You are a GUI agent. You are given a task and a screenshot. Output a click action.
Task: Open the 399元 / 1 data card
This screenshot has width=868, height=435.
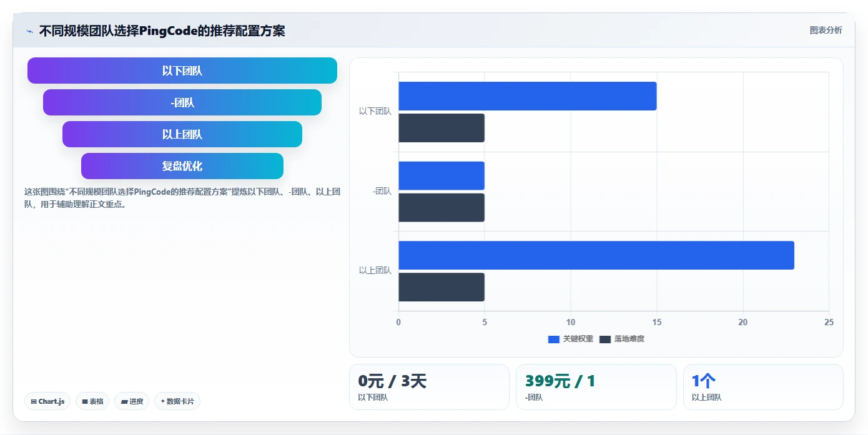tap(596, 387)
